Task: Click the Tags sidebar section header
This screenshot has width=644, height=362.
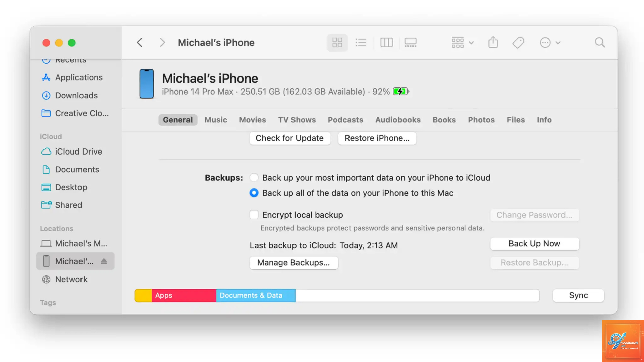Action: (x=48, y=303)
